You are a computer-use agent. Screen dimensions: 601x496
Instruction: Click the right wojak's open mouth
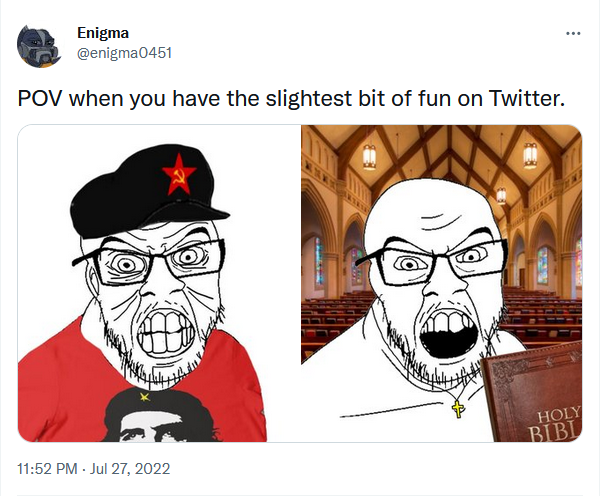tap(448, 335)
